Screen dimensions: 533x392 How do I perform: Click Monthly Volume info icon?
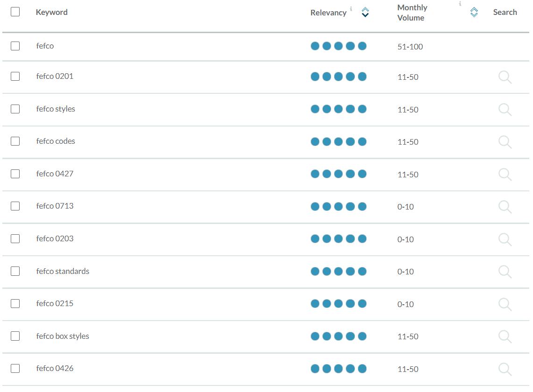(460, 4)
